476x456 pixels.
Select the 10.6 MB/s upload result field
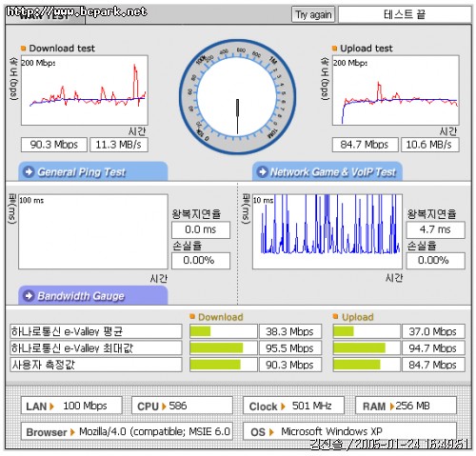pyautogui.click(x=430, y=145)
